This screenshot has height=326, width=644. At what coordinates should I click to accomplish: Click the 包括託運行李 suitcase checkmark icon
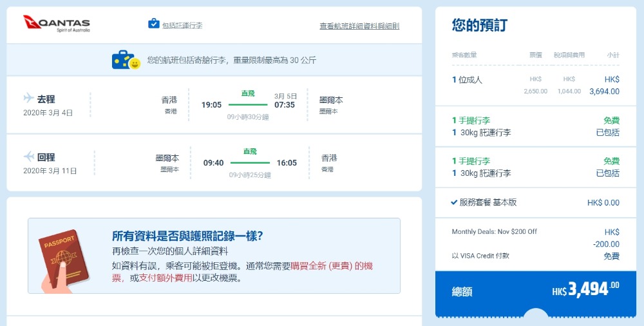(153, 24)
